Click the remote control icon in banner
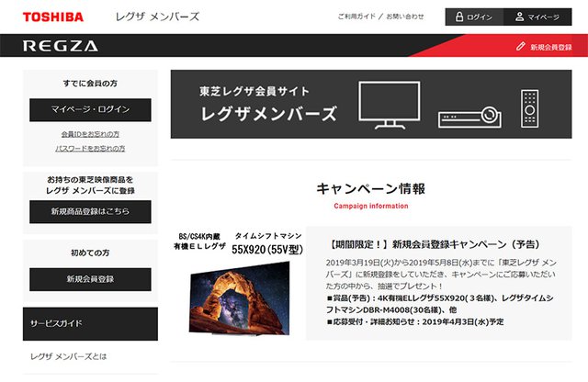The width and height of the screenshot is (588, 382). click(528, 108)
